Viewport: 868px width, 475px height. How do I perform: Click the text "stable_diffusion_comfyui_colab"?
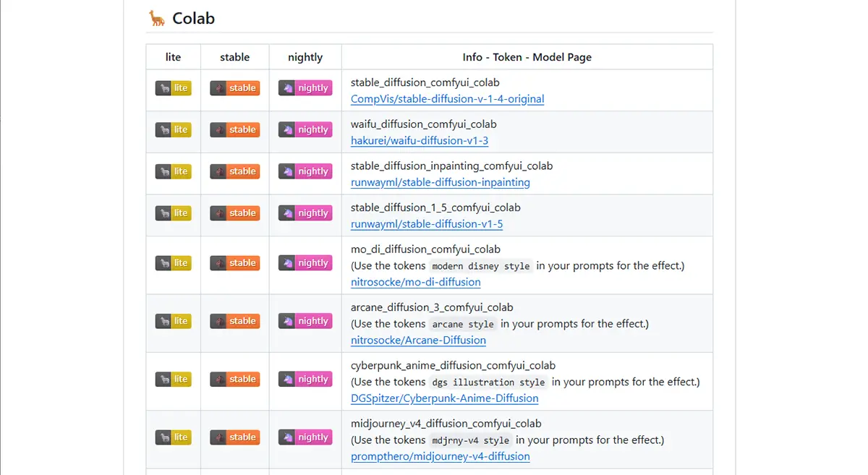(x=425, y=82)
